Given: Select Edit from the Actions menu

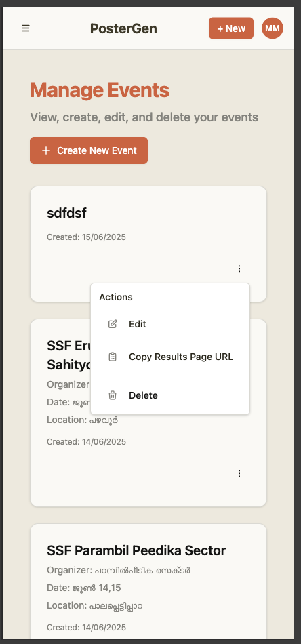Looking at the screenshot, I should (x=170, y=324).
